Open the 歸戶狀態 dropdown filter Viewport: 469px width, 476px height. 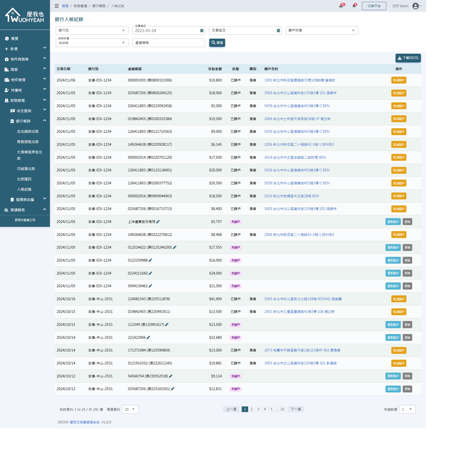[322, 30]
